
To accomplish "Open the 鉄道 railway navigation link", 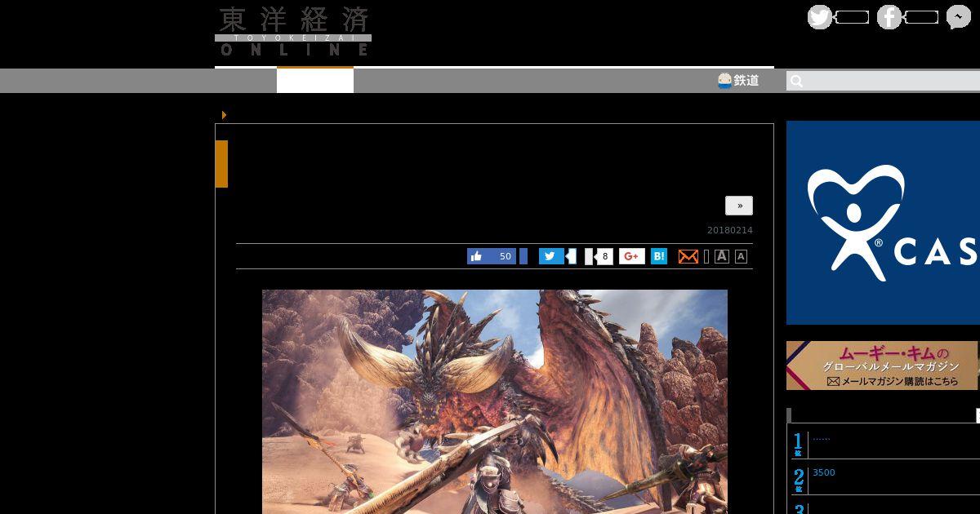I will click(738, 80).
